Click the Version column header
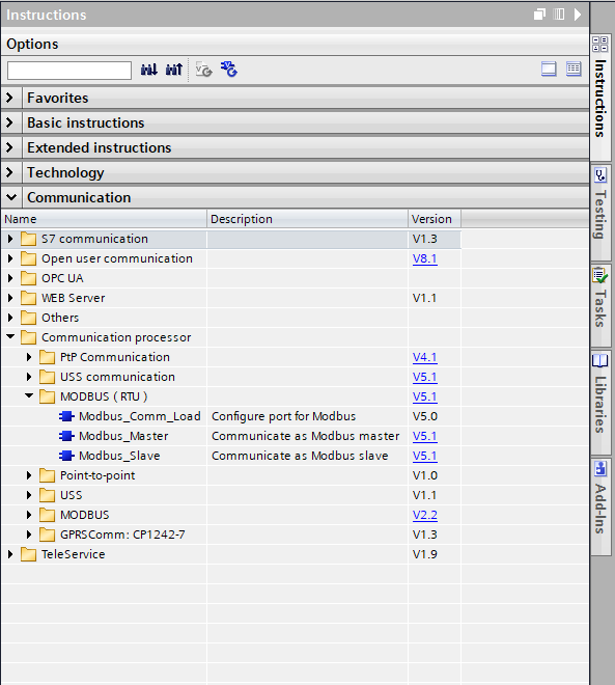Screen dimensions: 615x685 435,219
